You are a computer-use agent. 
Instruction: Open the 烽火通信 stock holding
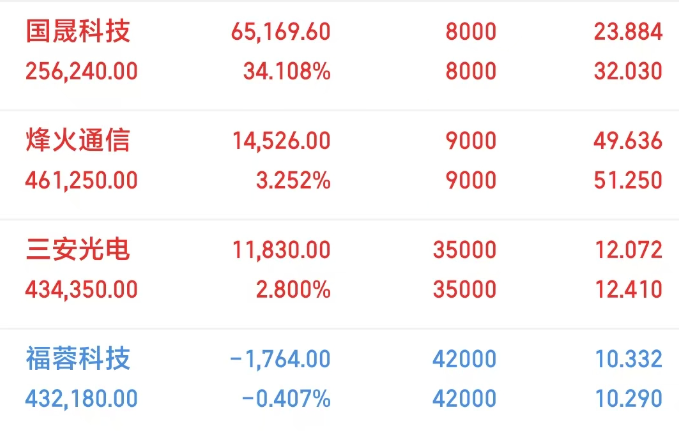click(x=77, y=141)
